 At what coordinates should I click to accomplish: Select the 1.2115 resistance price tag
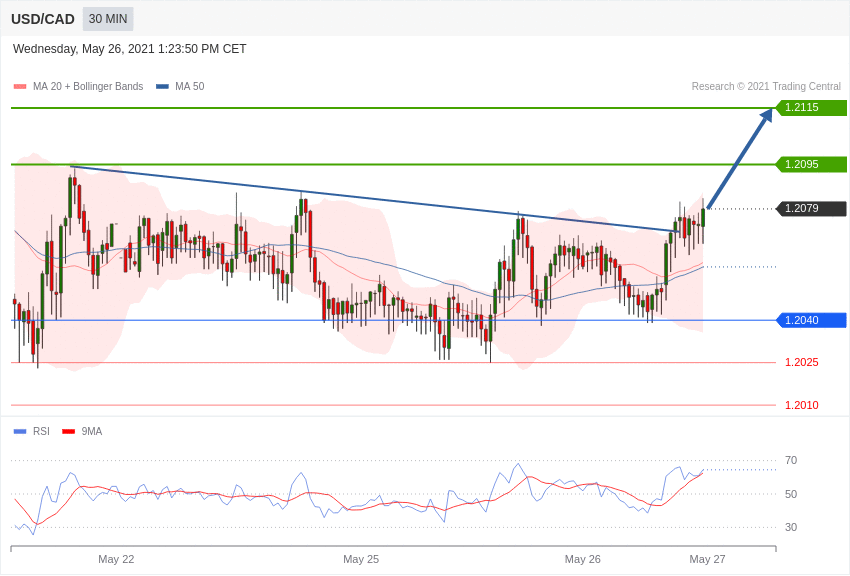811,107
